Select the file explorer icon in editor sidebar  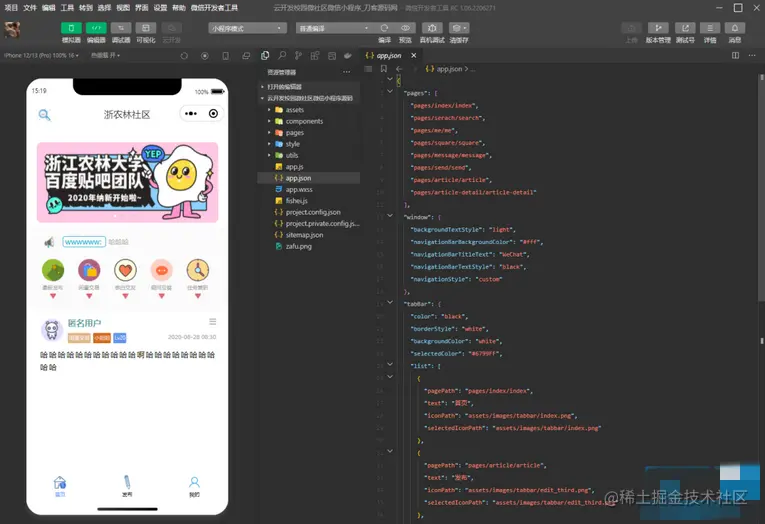[265, 56]
